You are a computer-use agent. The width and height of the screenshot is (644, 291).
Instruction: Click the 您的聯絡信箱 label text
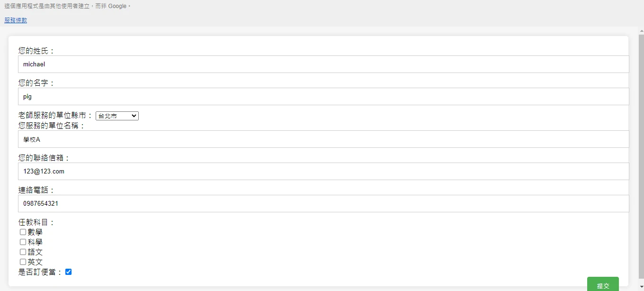pos(45,158)
